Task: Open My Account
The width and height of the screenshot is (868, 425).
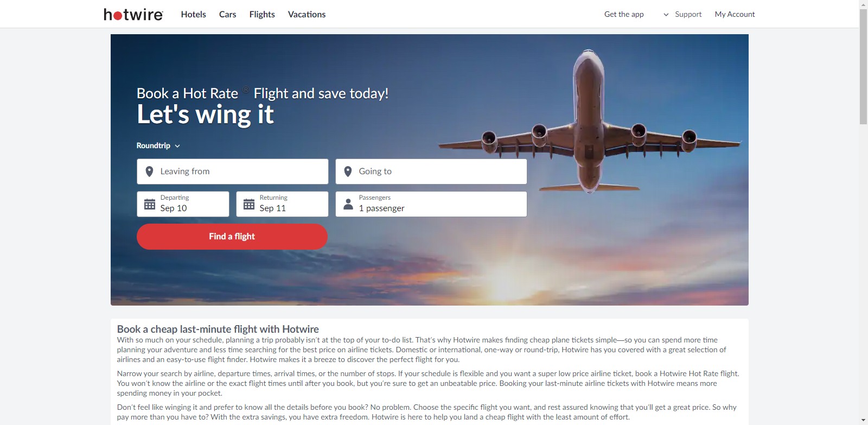Action: click(x=735, y=14)
